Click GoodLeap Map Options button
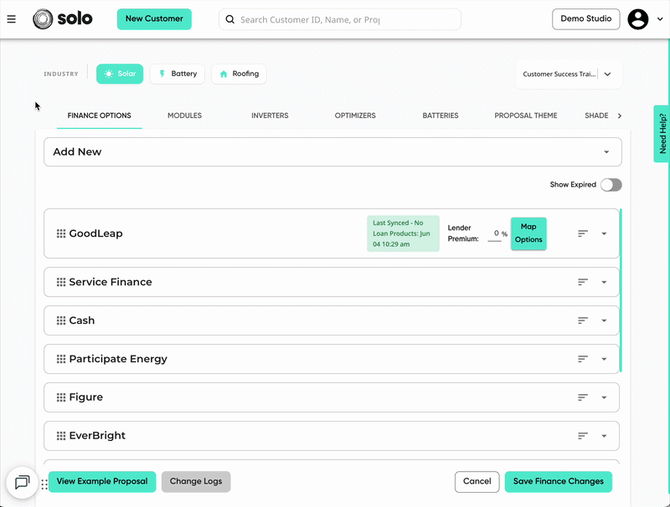The width and height of the screenshot is (670, 507). [x=529, y=234]
